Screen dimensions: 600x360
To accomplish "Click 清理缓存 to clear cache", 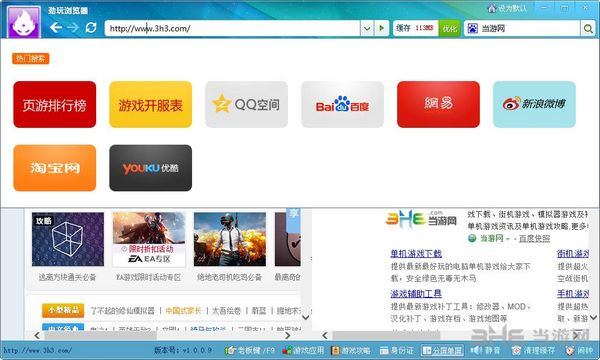I will 533,350.
